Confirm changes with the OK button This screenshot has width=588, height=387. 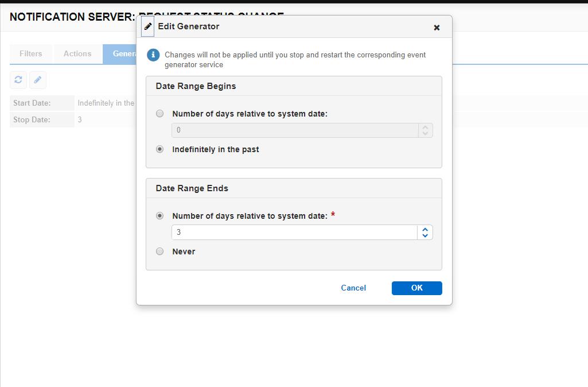pyautogui.click(x=416, y=288)
